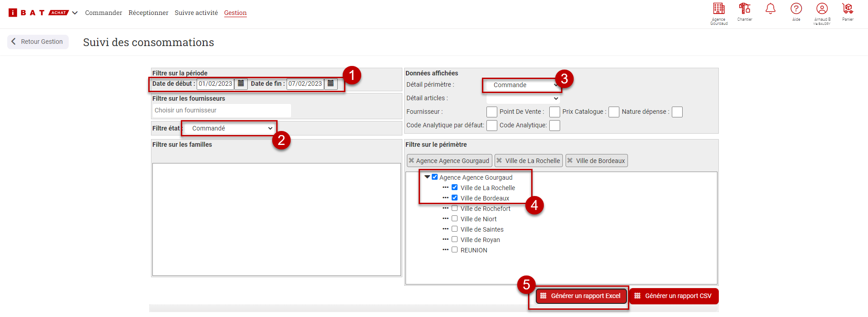Click the Retour Gestion button
Viewport: 868px width, 317px height.
pyautogui.click(x=38, y=42)
